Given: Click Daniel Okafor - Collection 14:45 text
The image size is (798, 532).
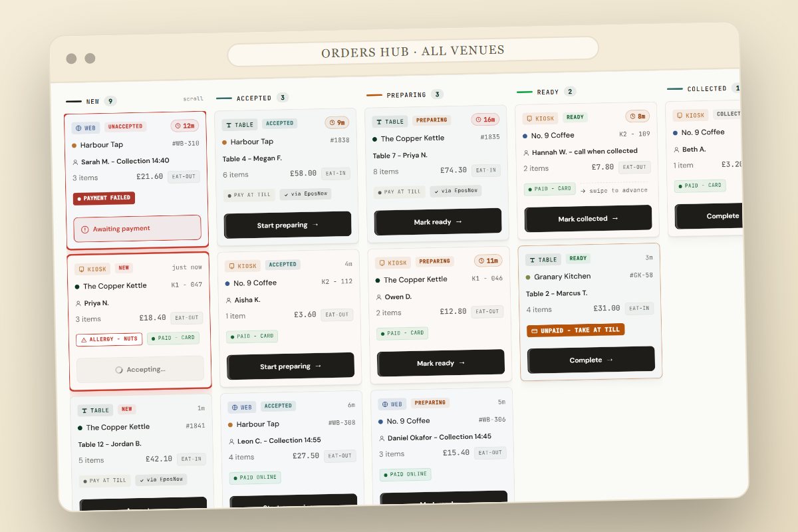Looking at the screenshot, I should 440,437.
